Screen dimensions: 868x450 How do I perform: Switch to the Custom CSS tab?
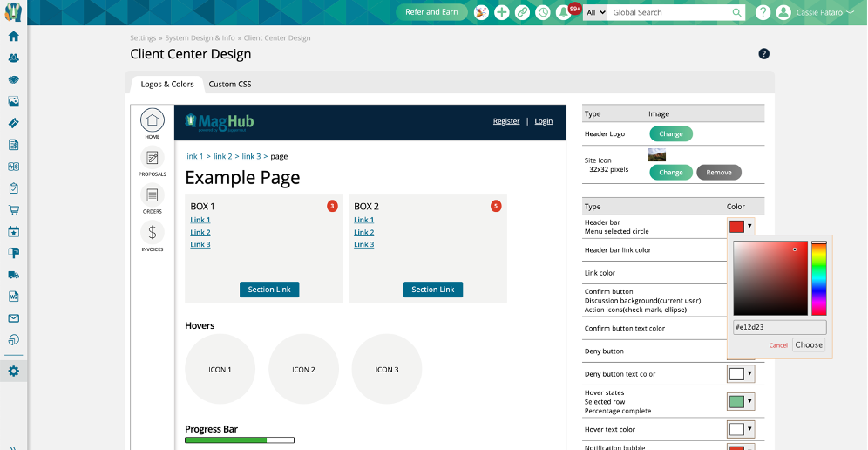[230, 84]
